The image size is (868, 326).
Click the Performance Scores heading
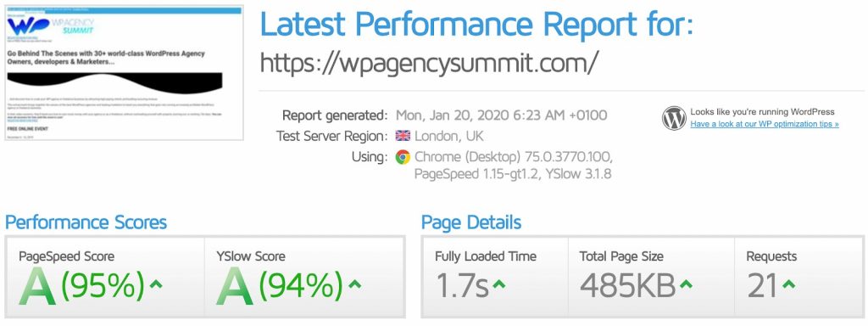(86, 222)
